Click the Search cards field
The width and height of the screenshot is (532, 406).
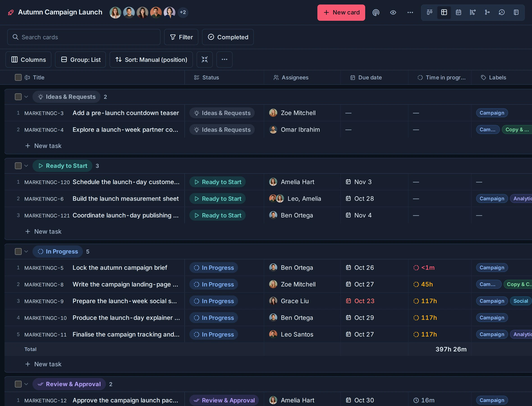click(84, 37)
